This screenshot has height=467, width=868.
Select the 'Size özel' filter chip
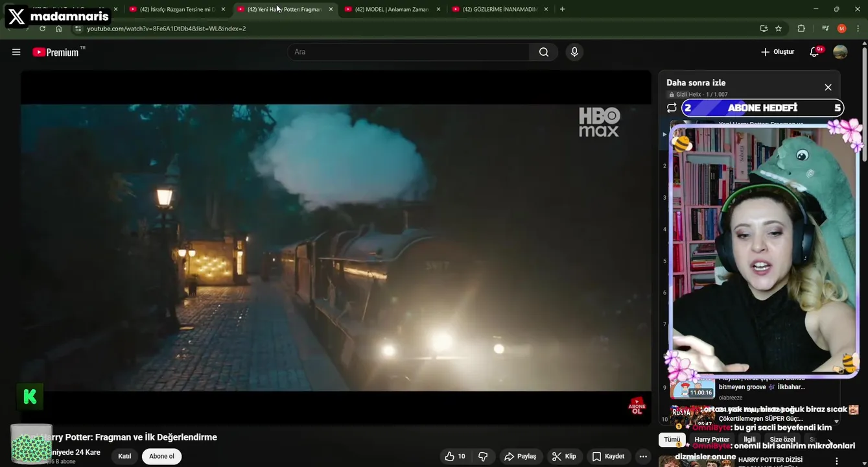tap(782, 440)
